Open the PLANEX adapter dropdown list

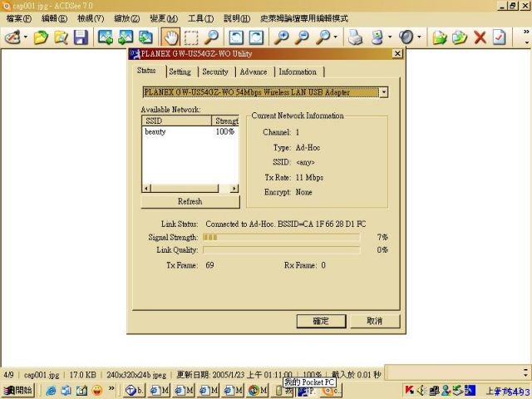pyautogui.click(x=383, y=92)
